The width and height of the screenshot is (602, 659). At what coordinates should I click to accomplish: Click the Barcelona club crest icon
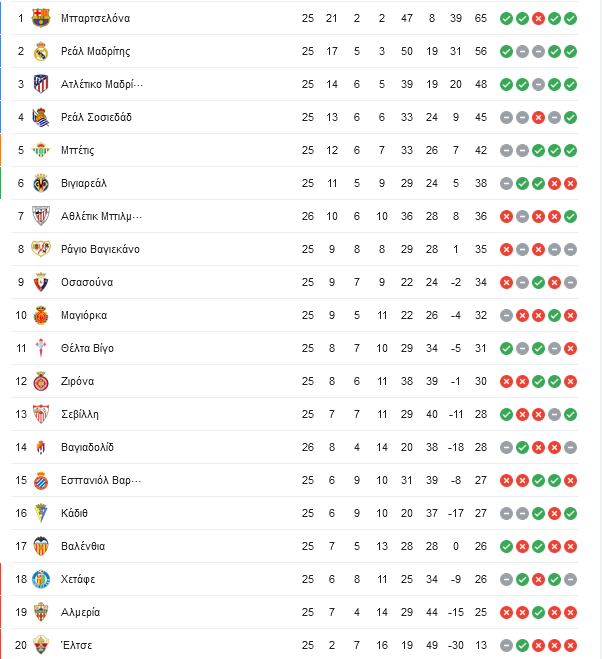41,18
